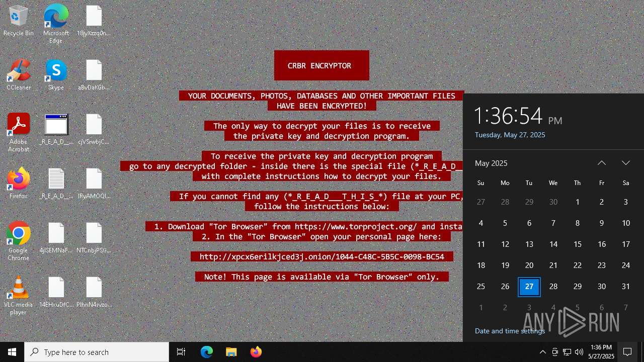
Task: Select May 12 in the calendar
Action: [x=505, y=244]
